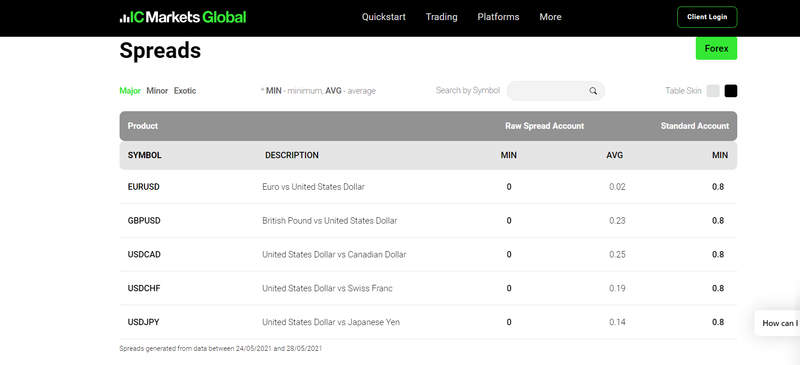Select the black table skin swatch
The width and height of the screenshot is (800, 365).
pos(731,91)
